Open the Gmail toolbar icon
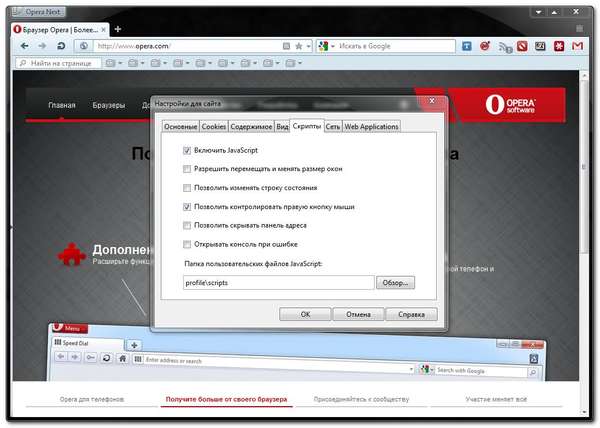 click(x=578, y=46)
